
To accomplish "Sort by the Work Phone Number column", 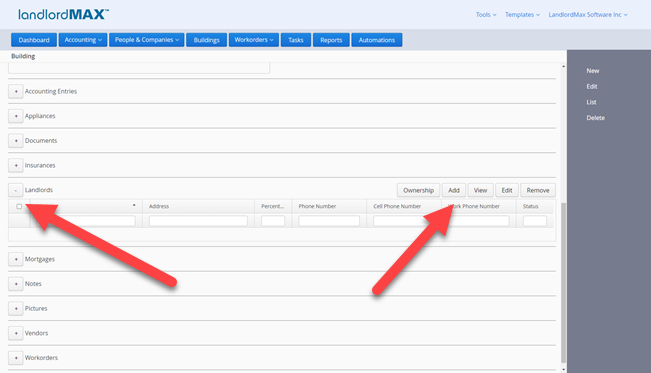I will pos(479,206).
